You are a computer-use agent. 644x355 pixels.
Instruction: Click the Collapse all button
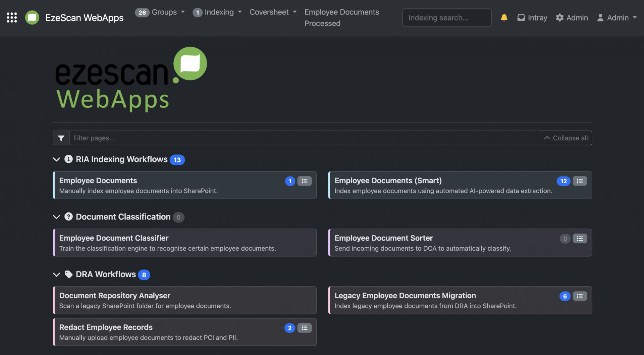(566, 138)
